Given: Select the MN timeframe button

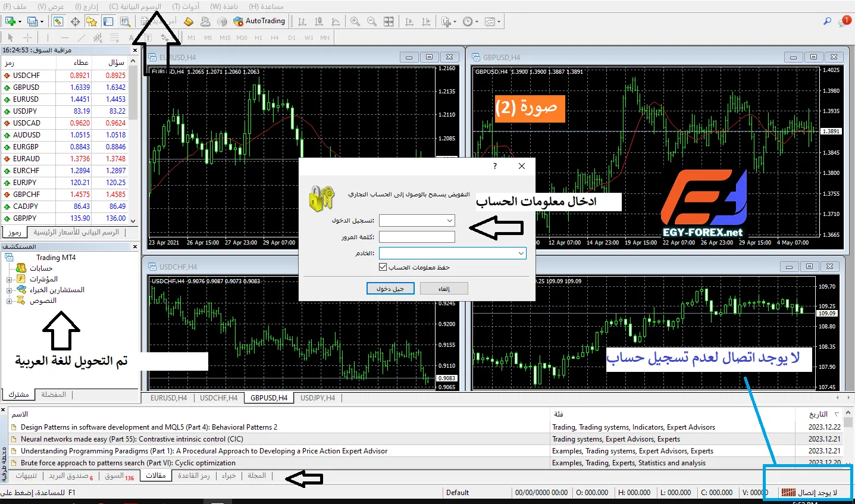Looking at the screenshot, I should [325, 37].
